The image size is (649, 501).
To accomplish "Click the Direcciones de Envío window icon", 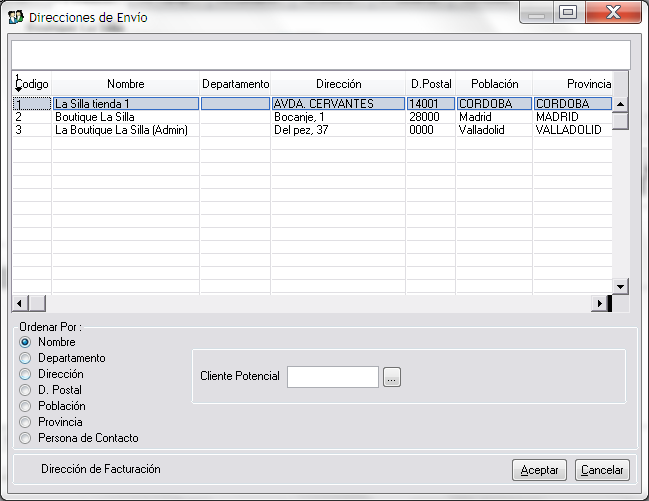I will [x=16, y=17].
